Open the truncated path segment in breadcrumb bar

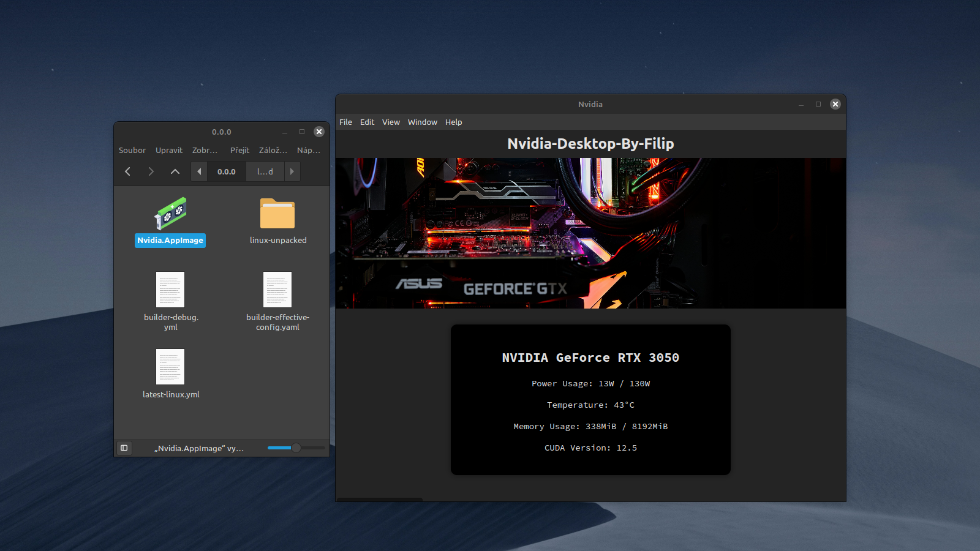coord(264,171)
